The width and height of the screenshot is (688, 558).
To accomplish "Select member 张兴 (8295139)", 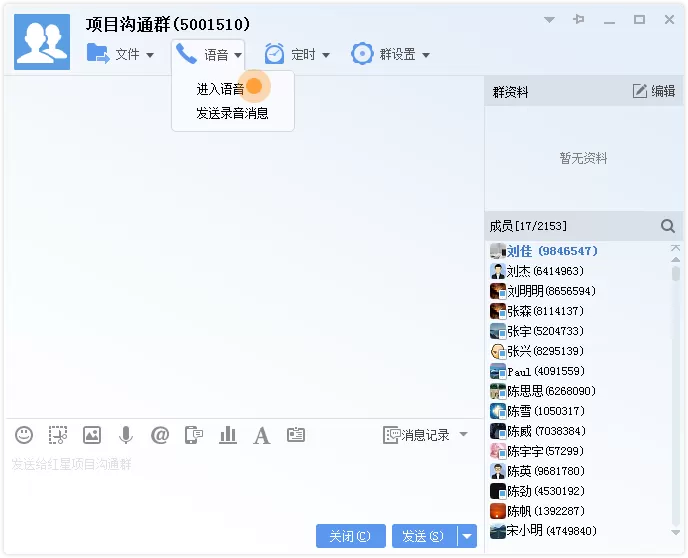I will [579, 351].
